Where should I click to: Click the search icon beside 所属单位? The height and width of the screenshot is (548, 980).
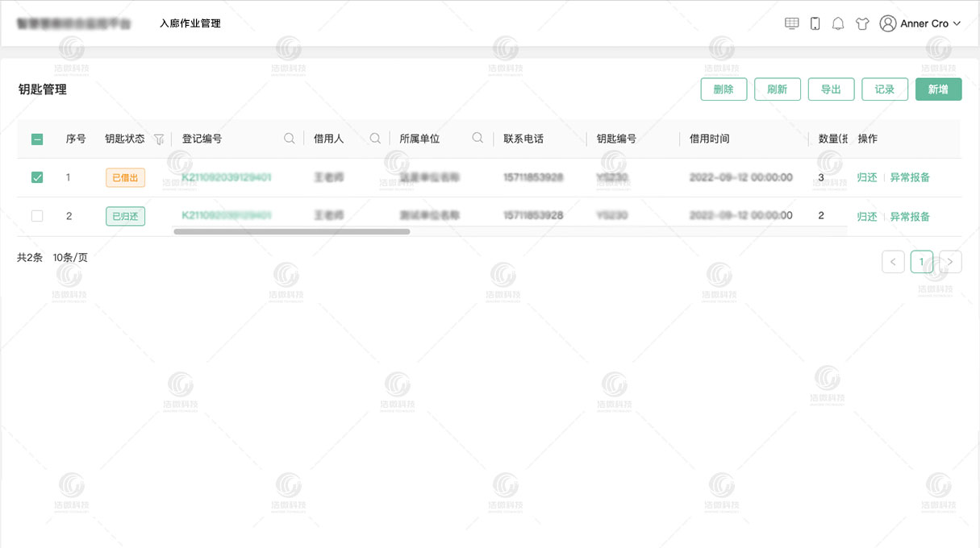click(x=477, y=138)
